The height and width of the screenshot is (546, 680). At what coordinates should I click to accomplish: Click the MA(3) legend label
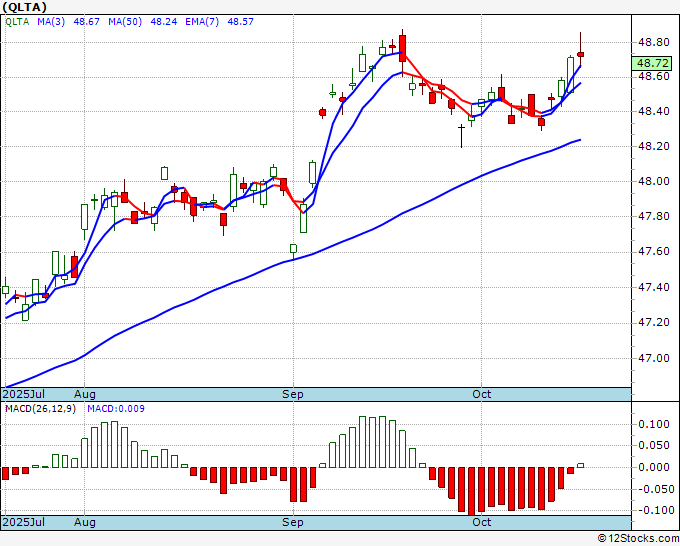point(51,22)
